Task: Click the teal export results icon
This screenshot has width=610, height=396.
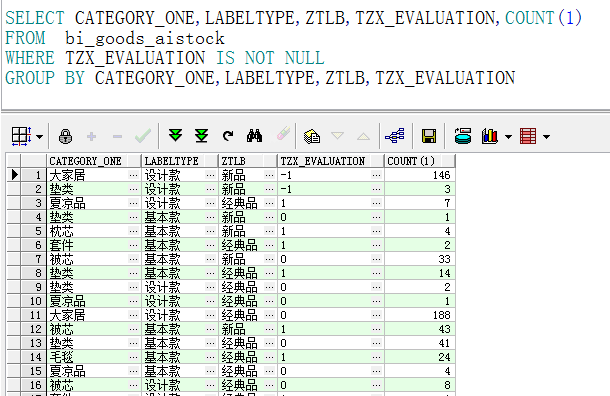Action: [463, 136]
